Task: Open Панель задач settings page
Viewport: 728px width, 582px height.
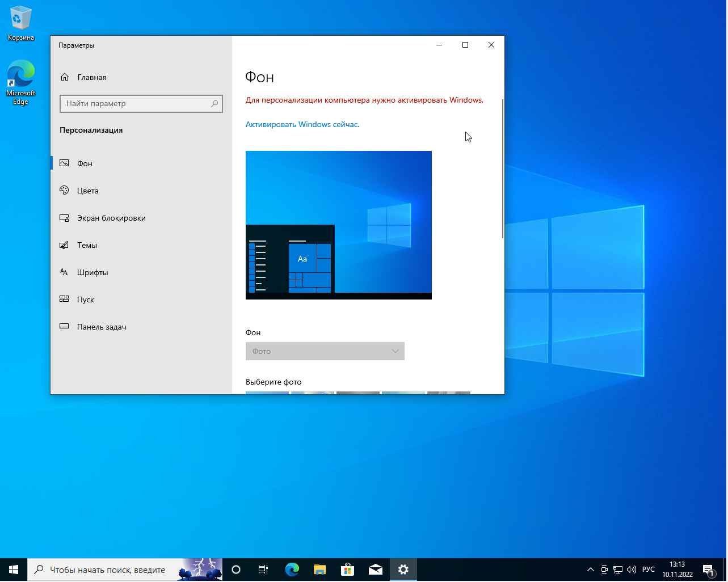Action: point(141,327)
